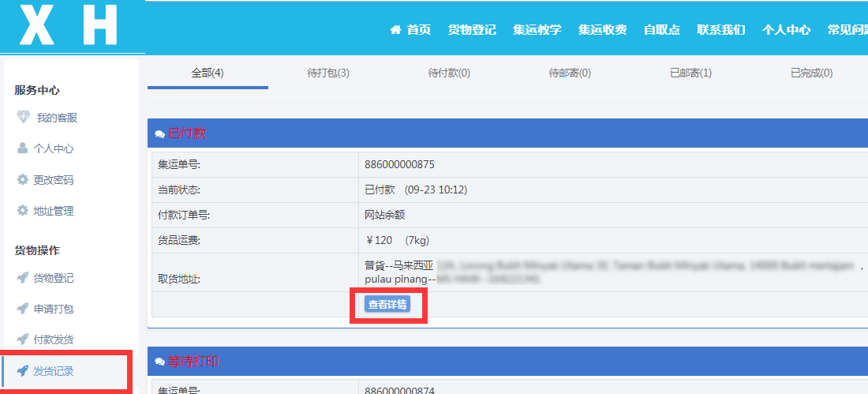Screen dimensions: 868x394
Task: Click the rocket icon next to 发货记录
Action: pyautogui.click(x=23, y=370)
